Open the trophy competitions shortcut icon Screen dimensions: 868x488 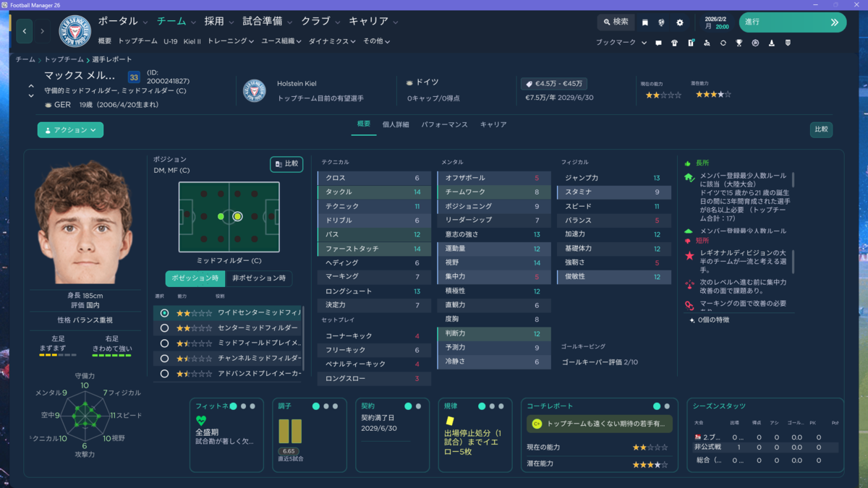point(739,43)
